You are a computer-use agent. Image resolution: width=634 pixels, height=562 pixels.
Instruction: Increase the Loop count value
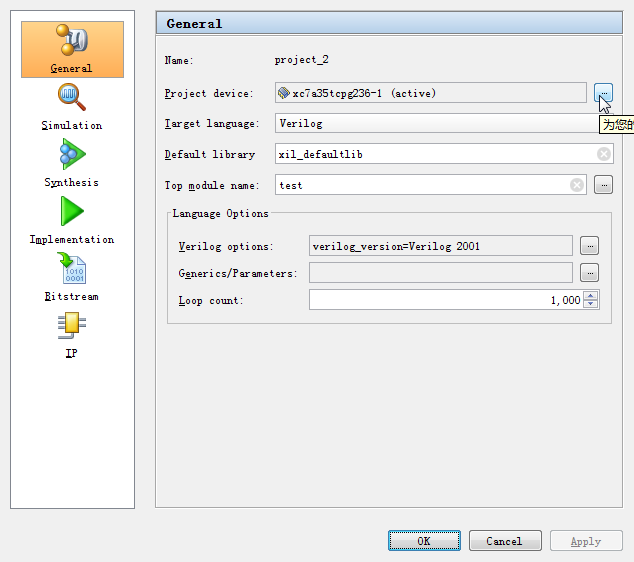(591, 295)
